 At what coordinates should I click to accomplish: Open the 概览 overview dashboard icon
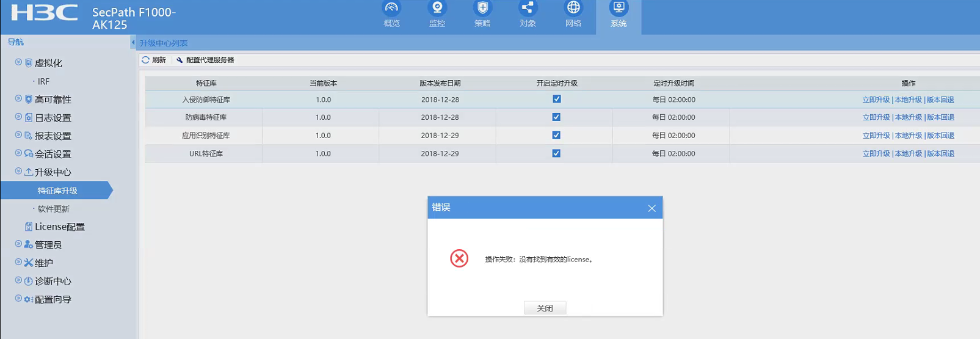pyautogui.click(x=391, y=9)
